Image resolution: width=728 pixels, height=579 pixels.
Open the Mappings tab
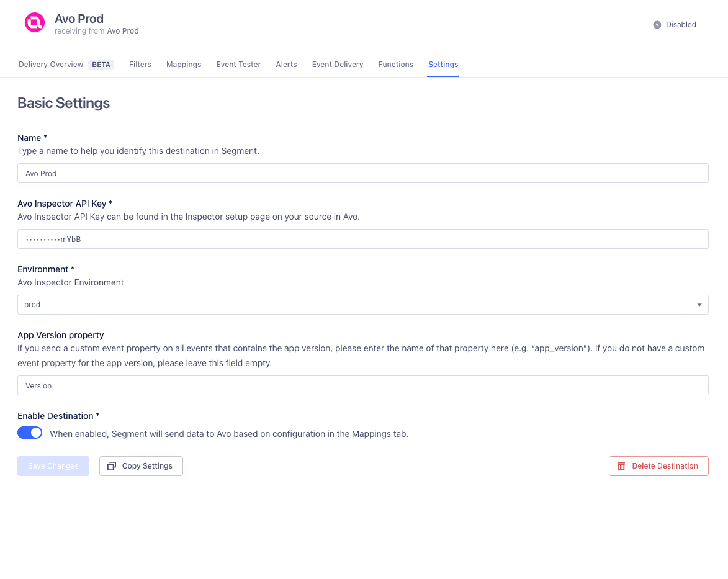tap(183, 64)
